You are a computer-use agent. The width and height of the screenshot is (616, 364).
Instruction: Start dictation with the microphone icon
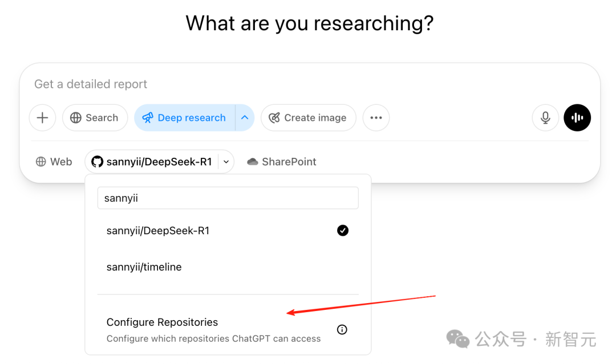[x=545, y=118]
